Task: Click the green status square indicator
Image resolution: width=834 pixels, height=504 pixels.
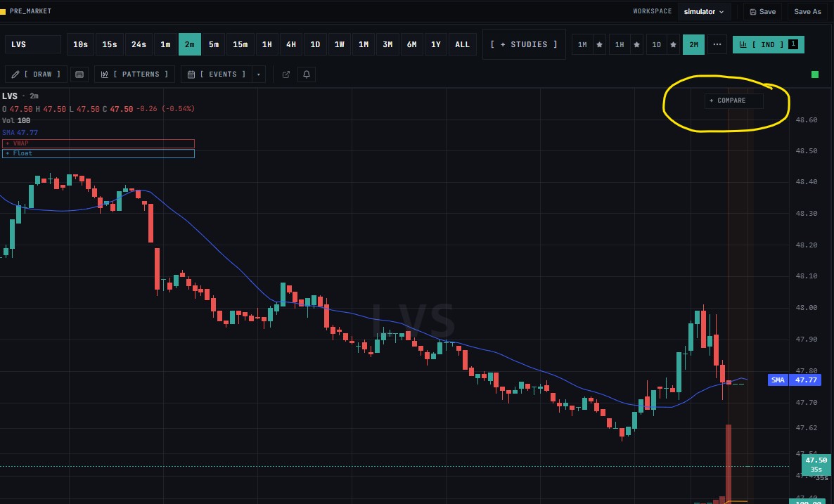Action: pyautogui.click(x=815, y=75)
